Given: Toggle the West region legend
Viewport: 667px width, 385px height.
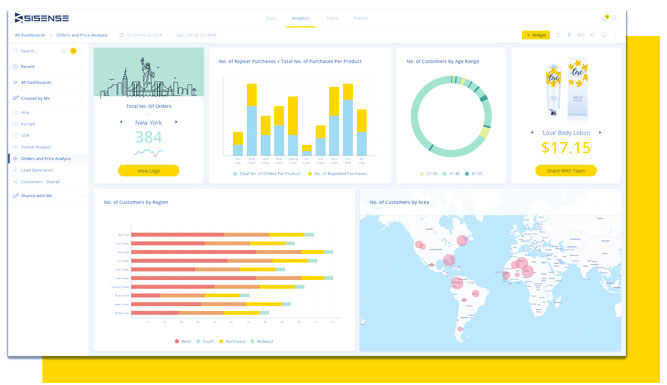Looking at the screenshot, I should [x=182, y=341].
